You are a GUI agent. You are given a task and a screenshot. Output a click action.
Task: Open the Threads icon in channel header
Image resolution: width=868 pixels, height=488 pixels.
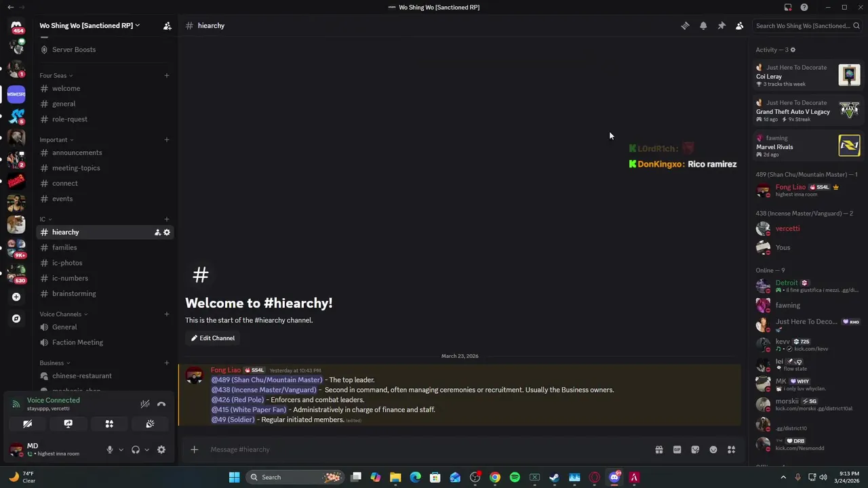pyautogui.click(x=685, y=26)
